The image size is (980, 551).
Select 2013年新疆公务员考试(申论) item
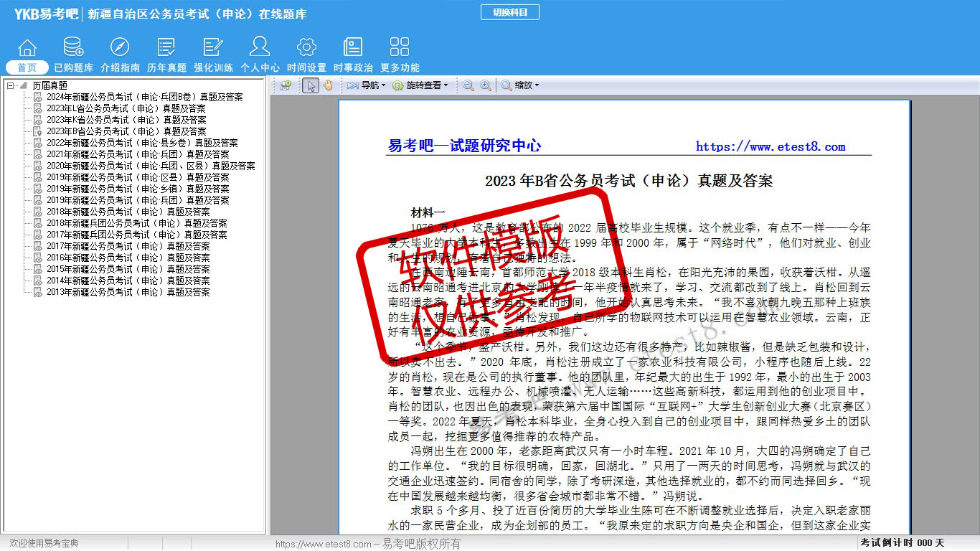click(x=128, y=292)
